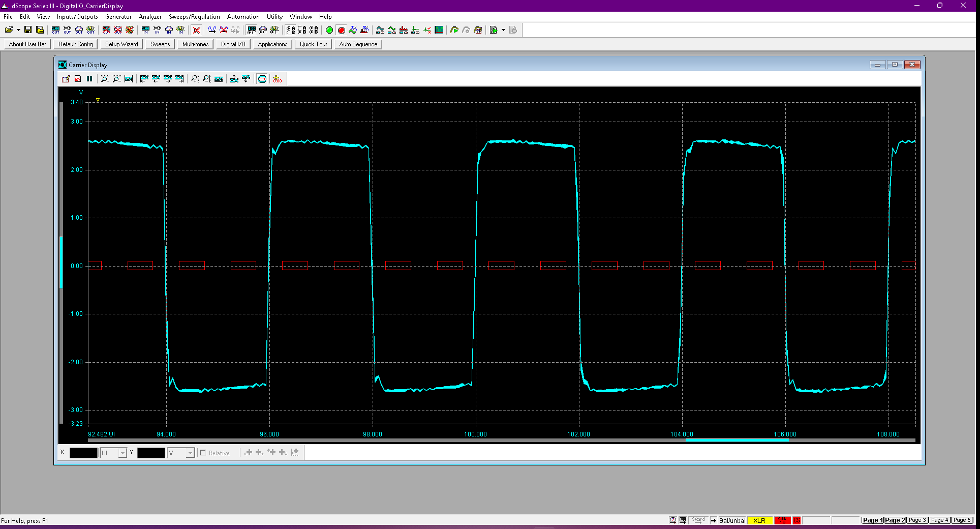This screenshot has width=980, height=529.
Task: Pause the Carrier Display trace
Action: pos(89,79)
